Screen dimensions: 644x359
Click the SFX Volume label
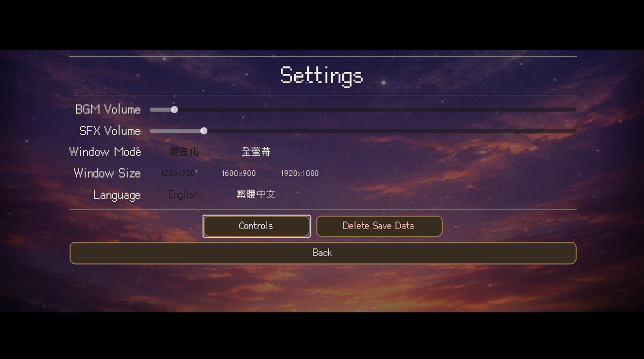click(x=110, y=131)
